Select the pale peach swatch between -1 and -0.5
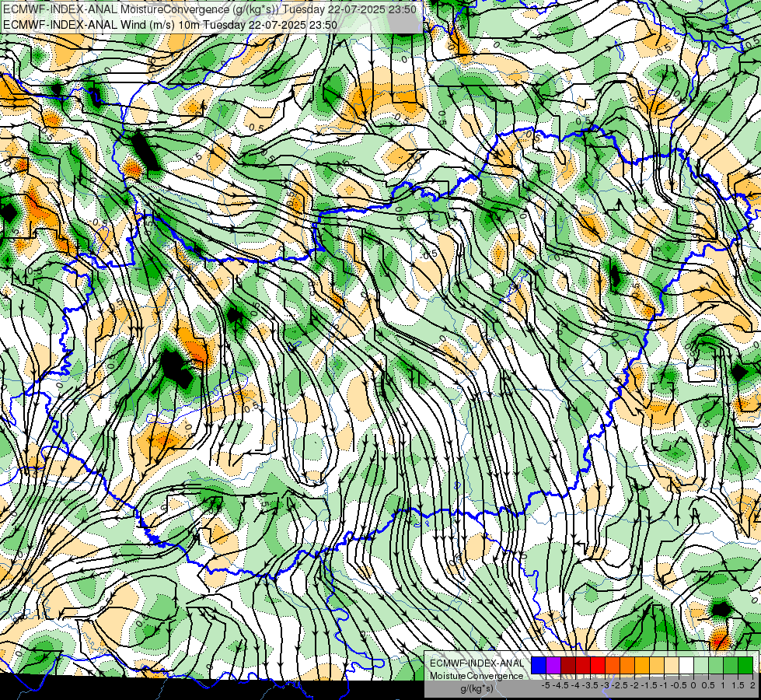This screenshot has width=761, height=700. (x=671, y=665)
